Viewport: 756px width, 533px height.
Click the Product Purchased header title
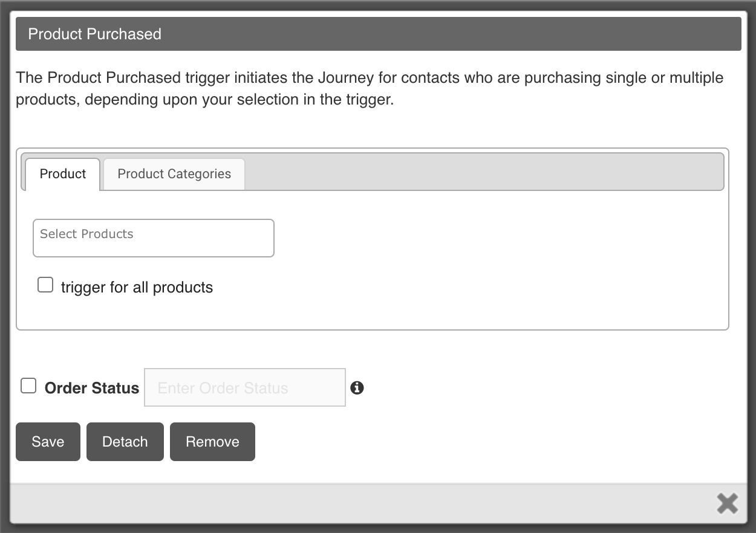[95, 34]
